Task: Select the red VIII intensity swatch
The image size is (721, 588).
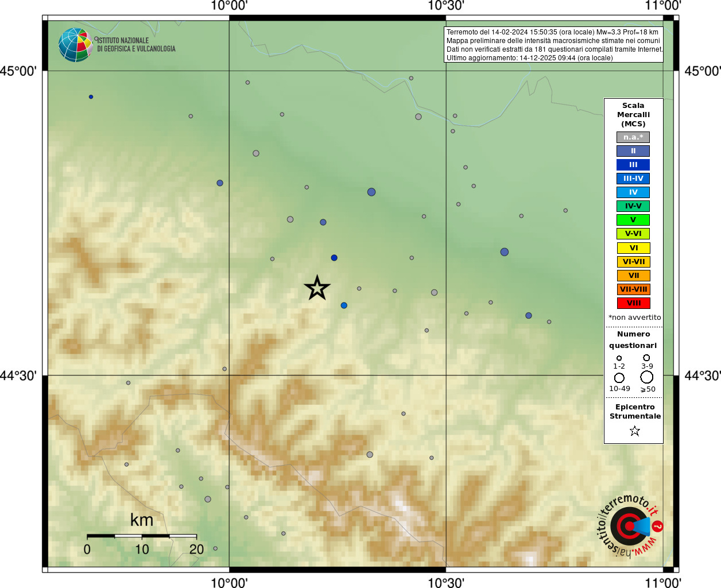Action: 633,303
